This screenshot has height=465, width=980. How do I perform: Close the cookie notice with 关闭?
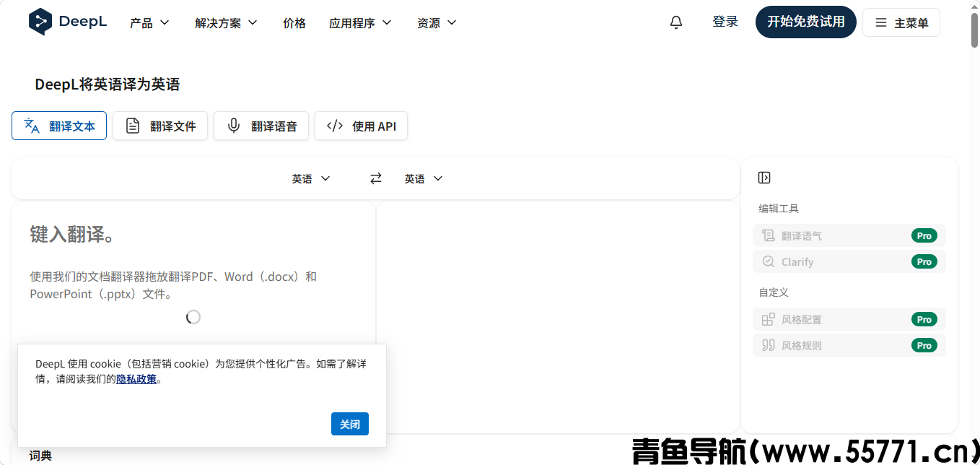click(x=350, y=424)
